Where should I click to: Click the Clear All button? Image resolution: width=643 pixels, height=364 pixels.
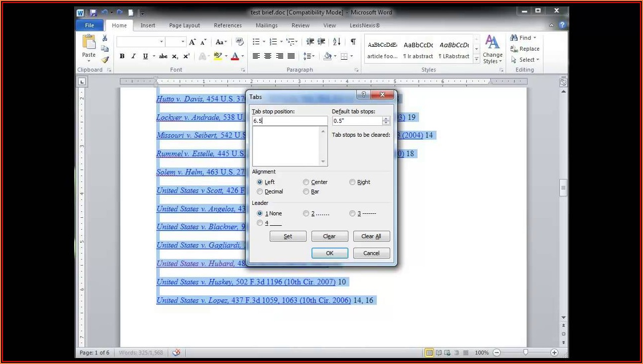[371, 236]
